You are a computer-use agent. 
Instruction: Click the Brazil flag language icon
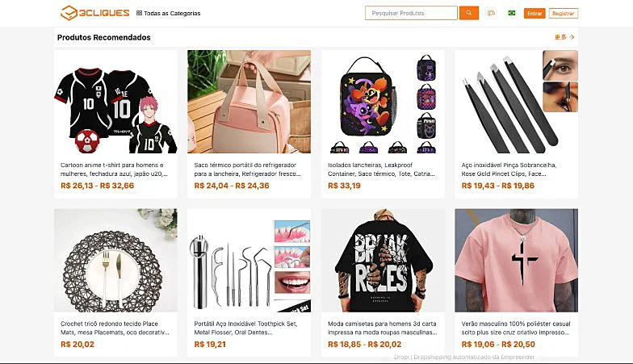pyautogui.click(x=512, y=13)
